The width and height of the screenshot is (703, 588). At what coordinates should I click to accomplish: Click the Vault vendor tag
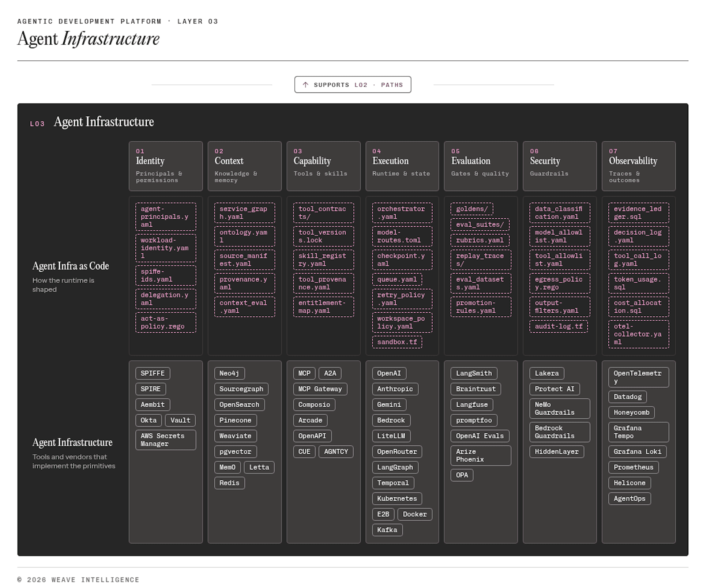click(180, 420)
